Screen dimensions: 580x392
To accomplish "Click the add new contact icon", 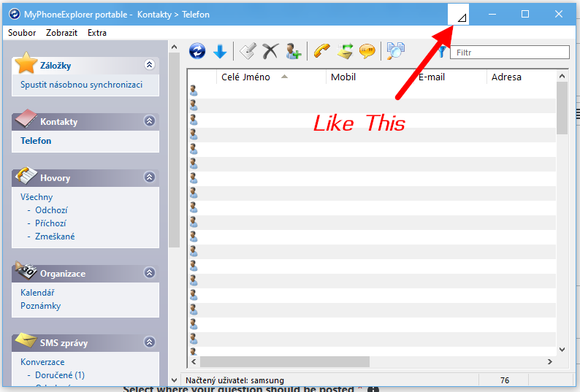I will pos(294,51).
